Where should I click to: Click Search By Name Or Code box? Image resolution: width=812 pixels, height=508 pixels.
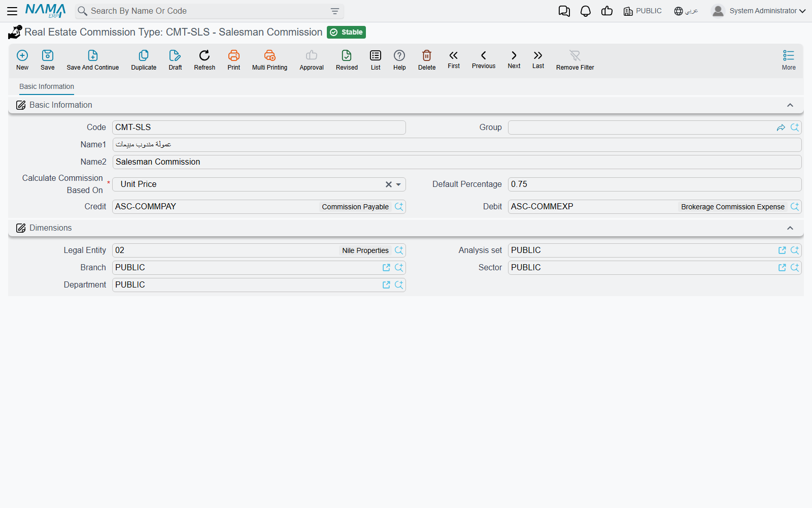209,11
